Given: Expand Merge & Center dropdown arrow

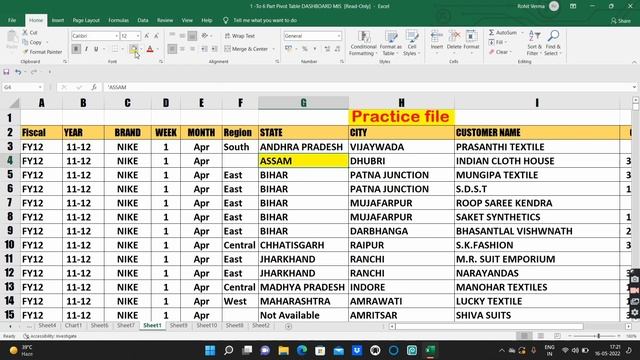Looking at the screenshot, I should (273, 49).
